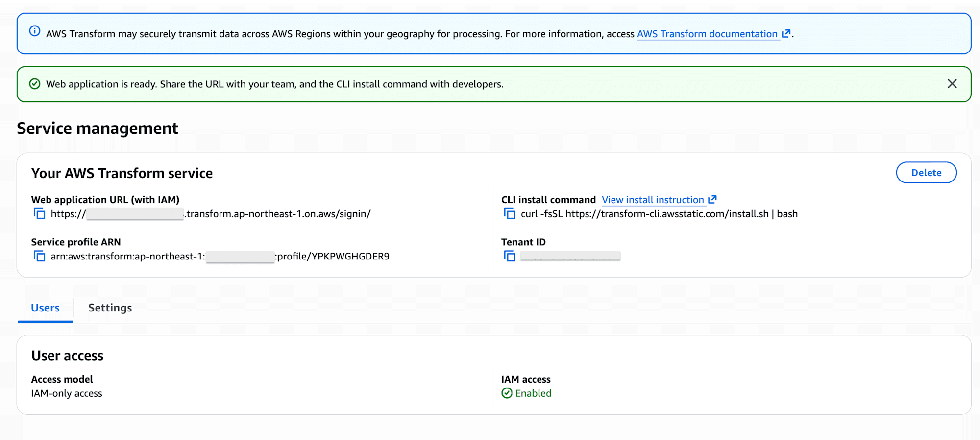Copy the Tenant ID value
The height and width of the screenshot is (440, 980).
point(510,256)
